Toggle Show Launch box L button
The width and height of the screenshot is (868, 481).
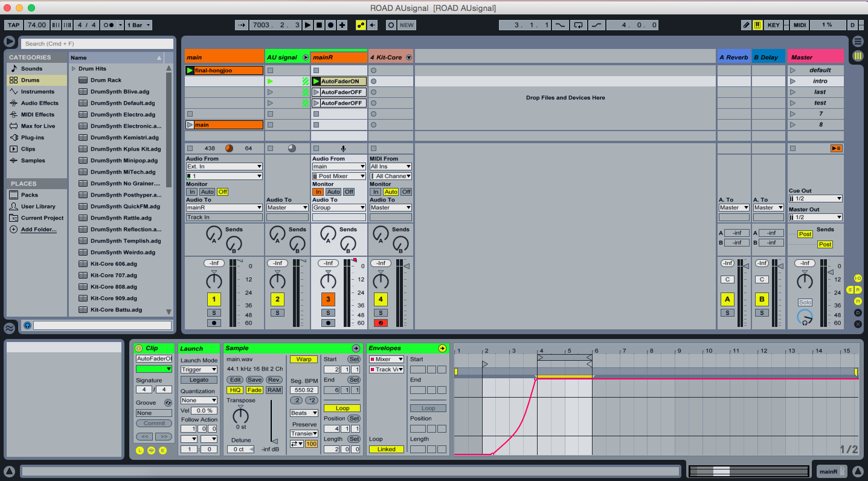pyautogui.click(x=140, y=450)
